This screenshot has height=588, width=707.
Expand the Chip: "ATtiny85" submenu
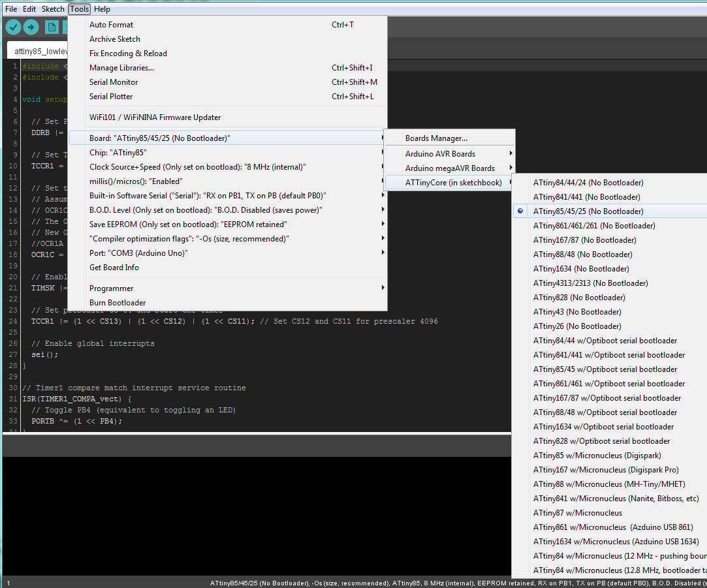pos(228,153)
